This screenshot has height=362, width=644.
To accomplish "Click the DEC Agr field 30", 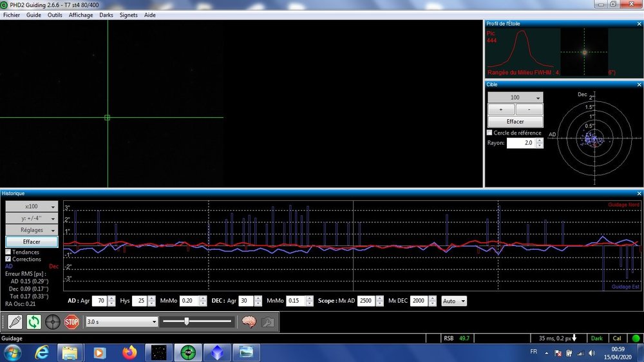I will (x=247, y=301).
